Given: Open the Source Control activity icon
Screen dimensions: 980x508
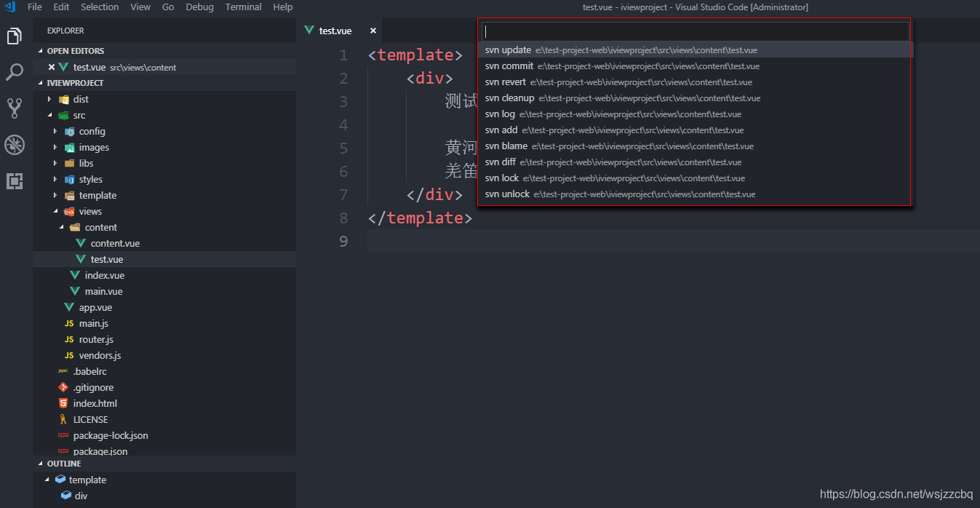Looking at the screenshot, I should [x=15, y=108].
